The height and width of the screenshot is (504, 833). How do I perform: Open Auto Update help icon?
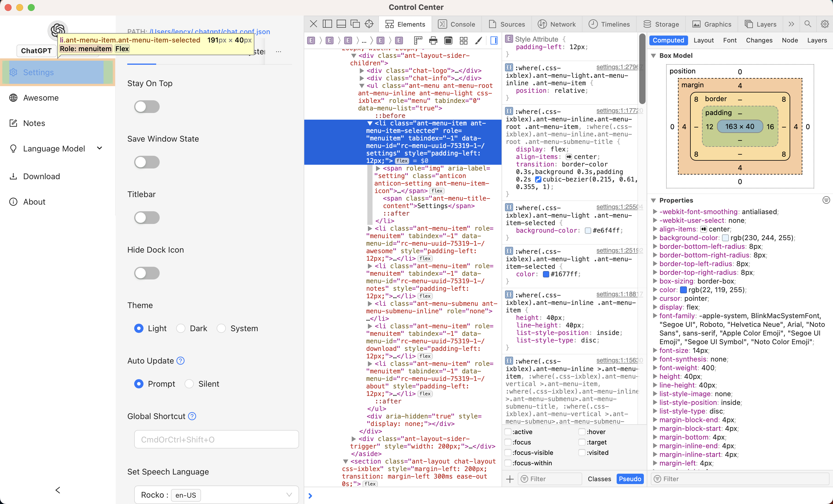click(180, 361)
